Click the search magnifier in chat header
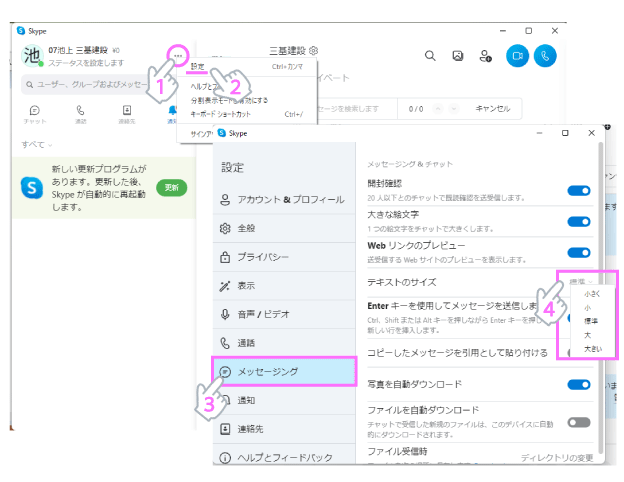The image size is (624, 482). [x=430, y=56]
